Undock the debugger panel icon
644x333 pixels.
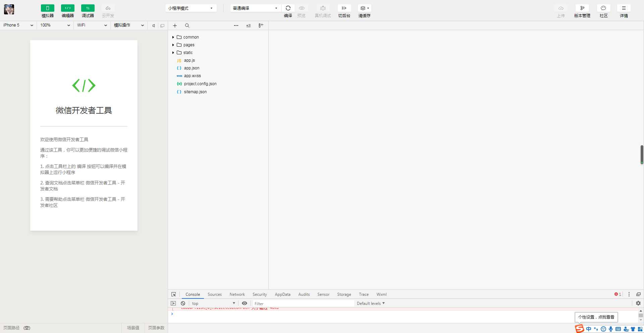pos(638,294)
